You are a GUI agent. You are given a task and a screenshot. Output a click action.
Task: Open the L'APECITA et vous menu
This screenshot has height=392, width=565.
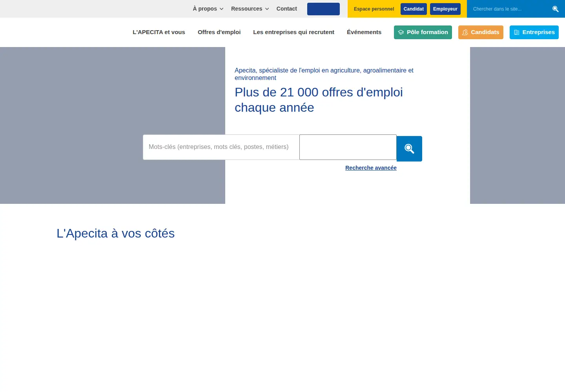[159, 32]
